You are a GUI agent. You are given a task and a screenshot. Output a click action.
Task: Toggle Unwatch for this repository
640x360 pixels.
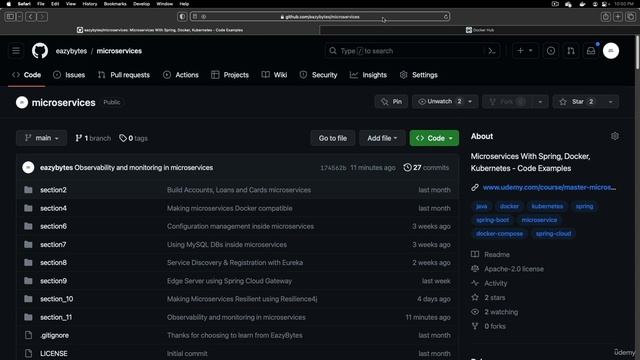click(x=440, y=102)
